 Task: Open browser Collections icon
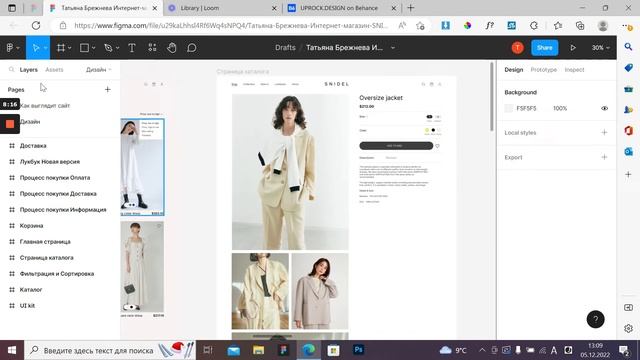pos(580,25)
